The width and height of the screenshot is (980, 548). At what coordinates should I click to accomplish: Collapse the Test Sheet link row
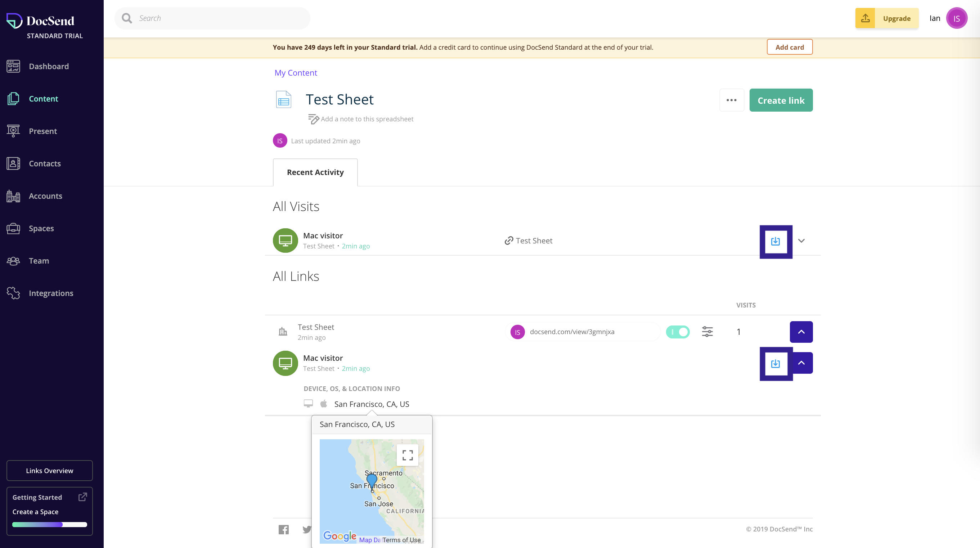pyautogui.click(x=801, y=332)
